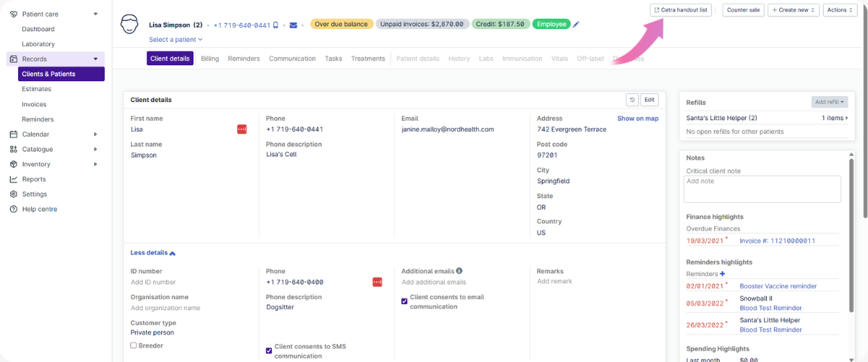This screenshot has width=868, height=362.
Task: Click the Add organization name field
Action: (166, 308)
